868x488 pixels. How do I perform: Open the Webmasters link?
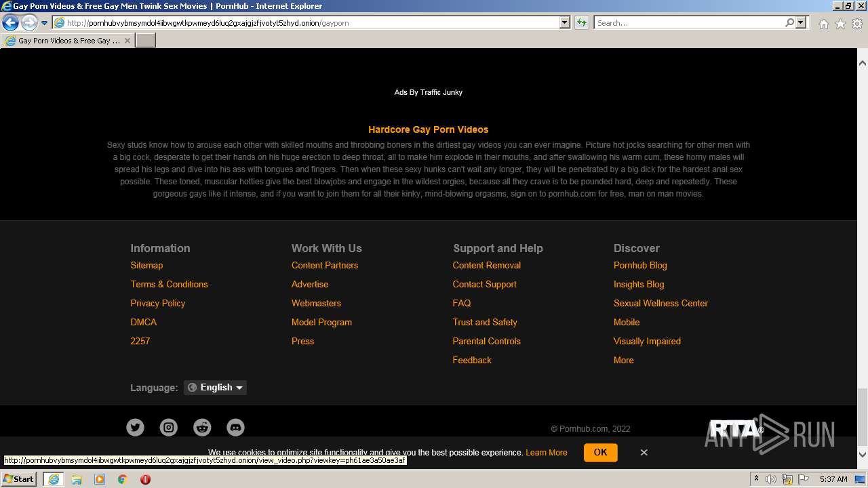click(x=316, y=303)
